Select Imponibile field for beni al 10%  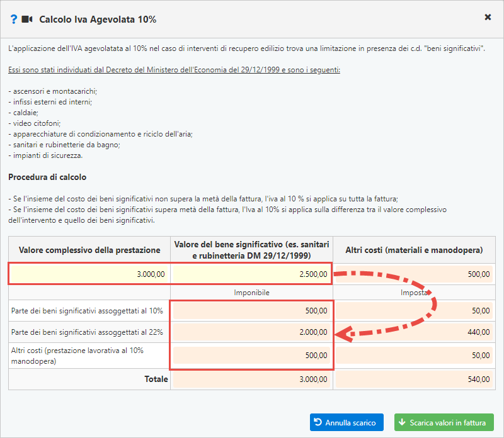tap(251, 310)
